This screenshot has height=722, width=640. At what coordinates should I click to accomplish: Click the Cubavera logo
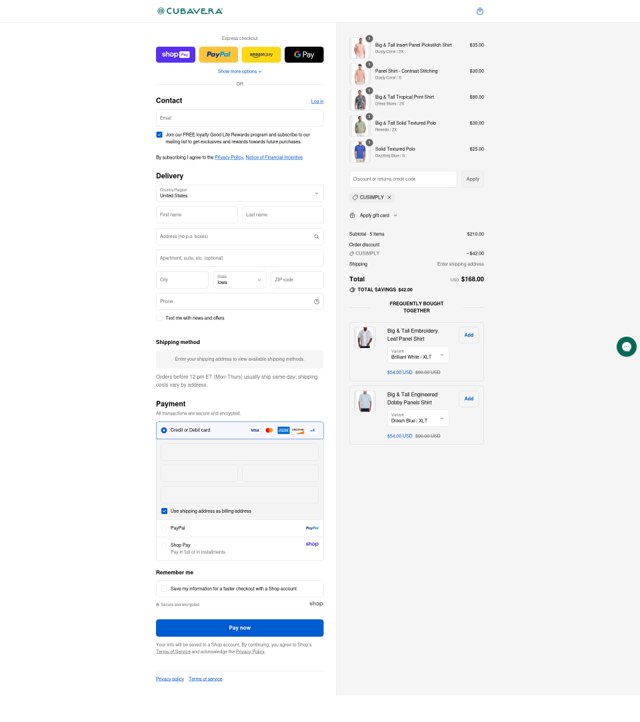pyautogui.click(x=190, y=11)
